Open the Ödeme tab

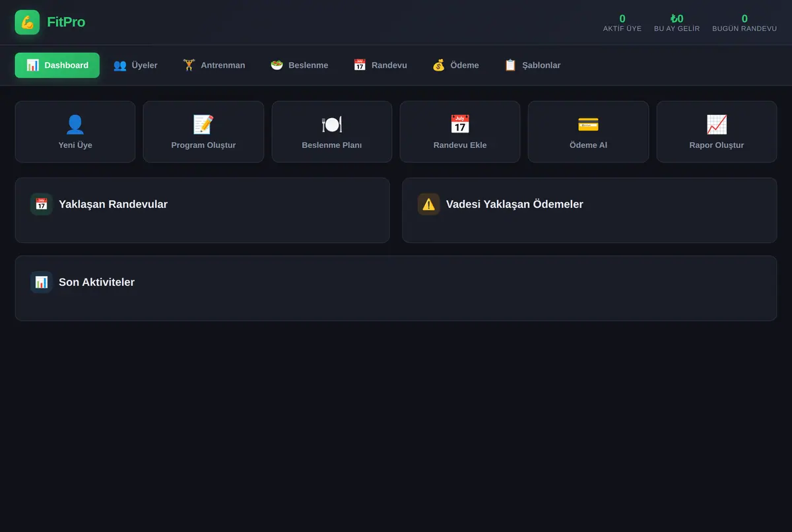[x=455, y=65]
